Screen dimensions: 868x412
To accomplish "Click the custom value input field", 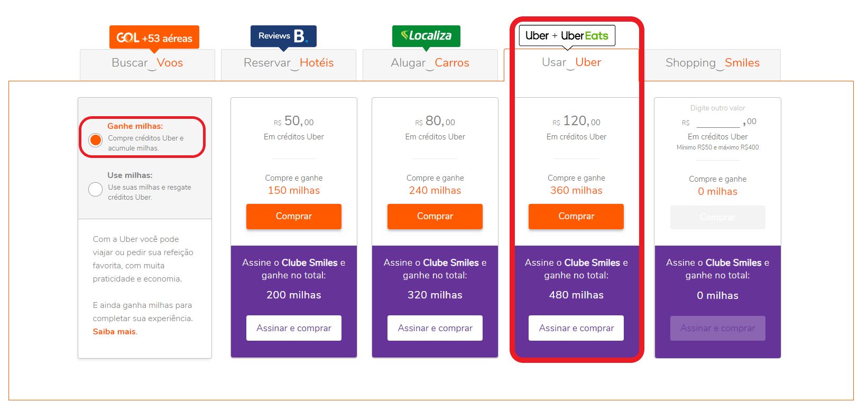I will pyautogui.click(x=718, y=122).
